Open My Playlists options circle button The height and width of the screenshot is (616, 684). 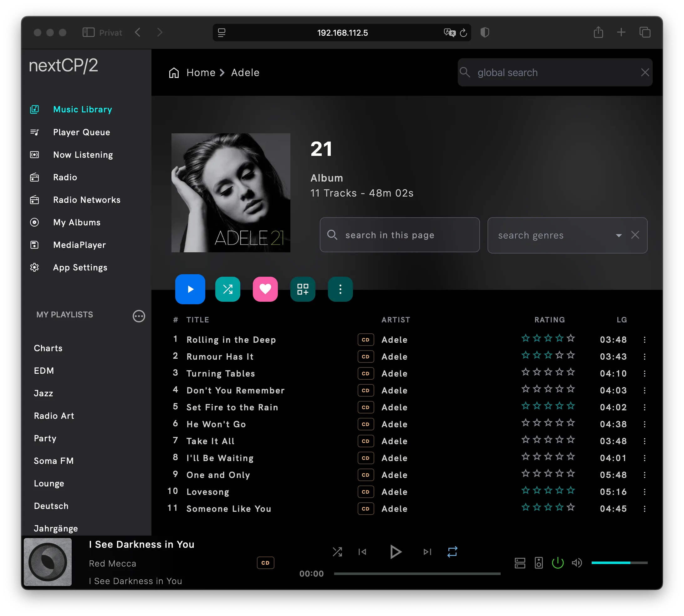pyautogui.click(x=139, y=316)
